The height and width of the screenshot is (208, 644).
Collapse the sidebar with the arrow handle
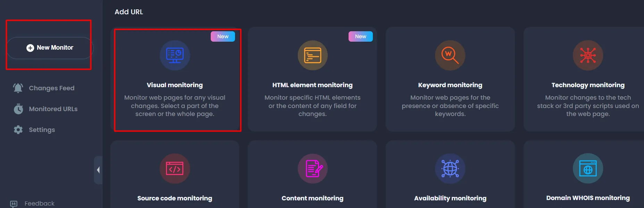tap(98, 170)
